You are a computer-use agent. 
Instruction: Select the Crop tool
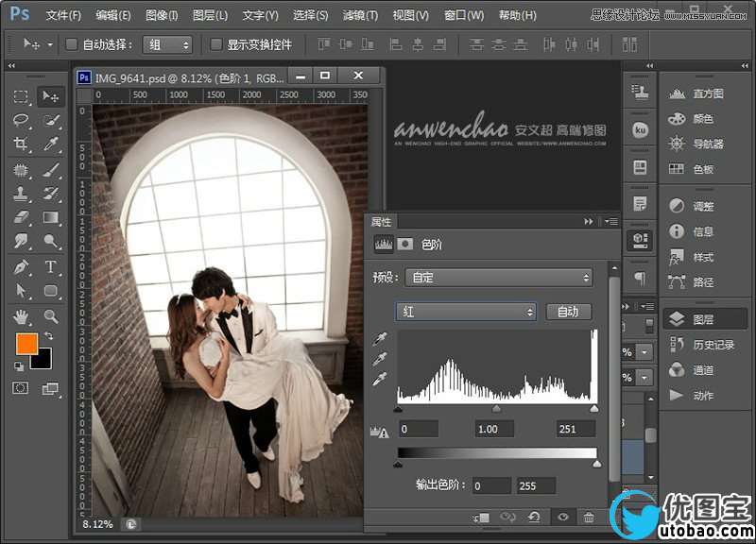[21, 144]
